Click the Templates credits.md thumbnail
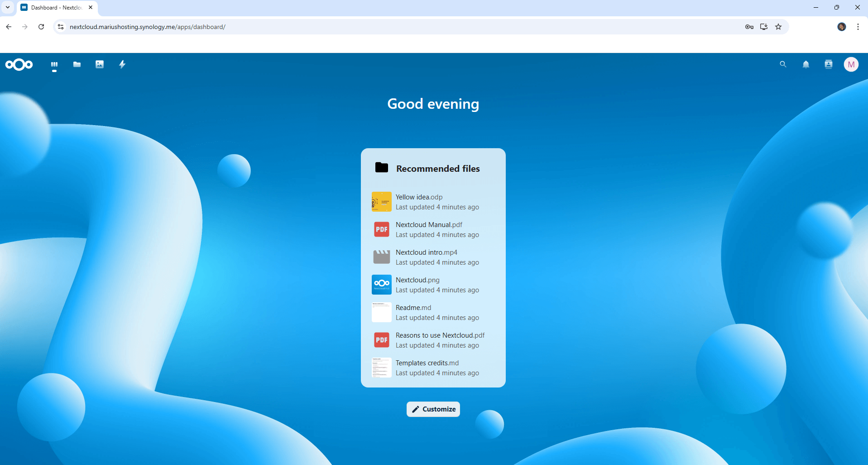 pos(382,368)
